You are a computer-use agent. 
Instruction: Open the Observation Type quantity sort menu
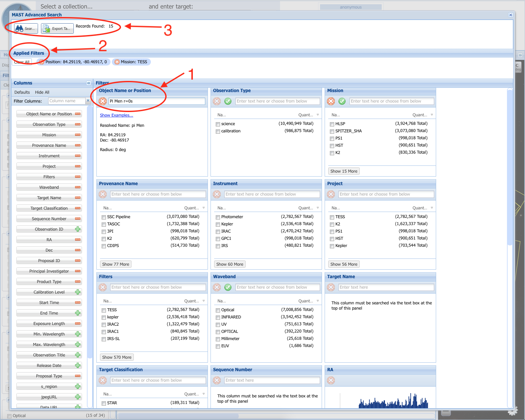(x=318, y=115)
